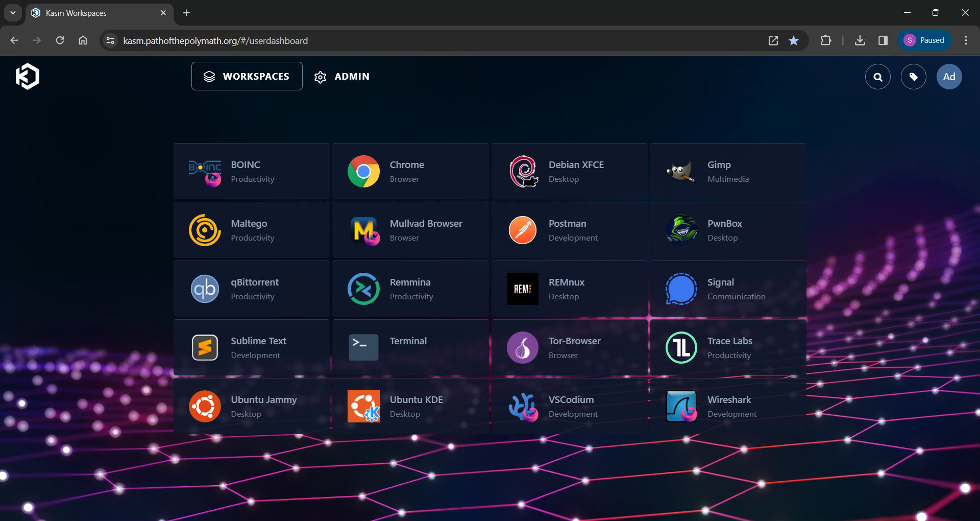View site information icon in address bar

click(x=110, y=40)
